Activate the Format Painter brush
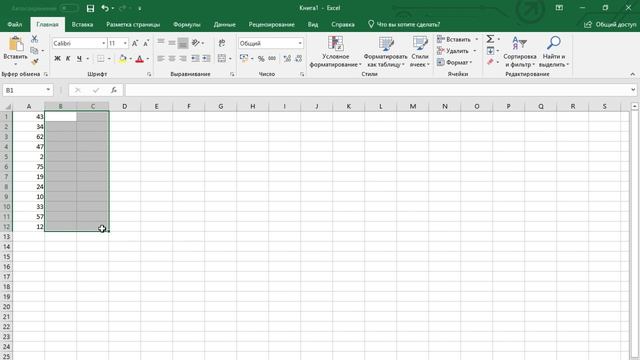This screenshot has height=360, width=640. tap(34, 62)
